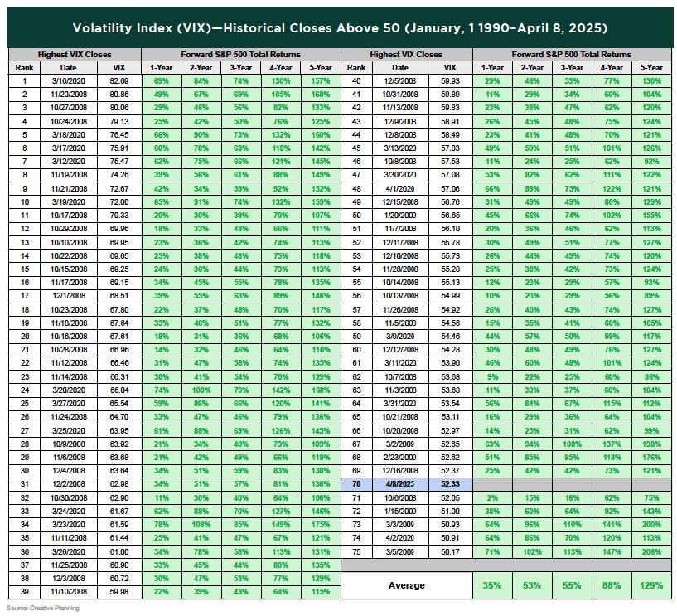Viewport: 677px width, 616px height.
Task: Select the 82.69 VIX value cell
Action: point(119,81)
